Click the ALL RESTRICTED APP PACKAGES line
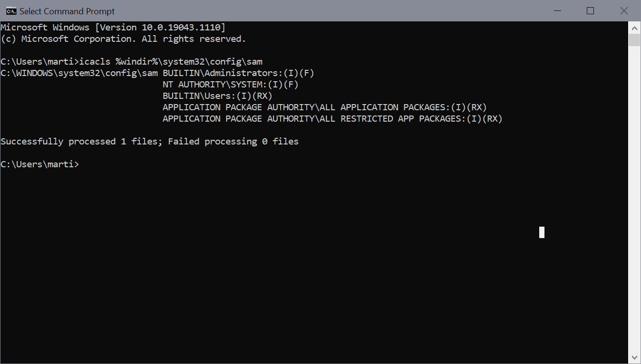This screenshot has height=364, width=641. (x=332, y=118)
